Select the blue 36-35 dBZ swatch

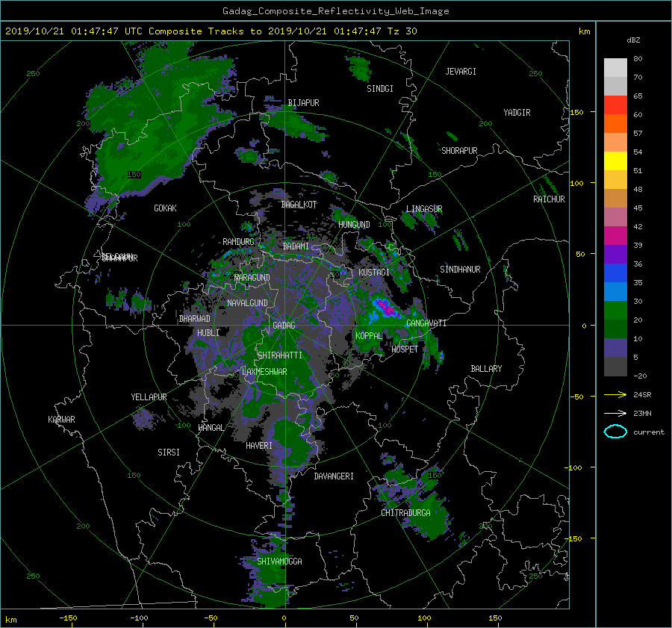[x=615, y=273]
